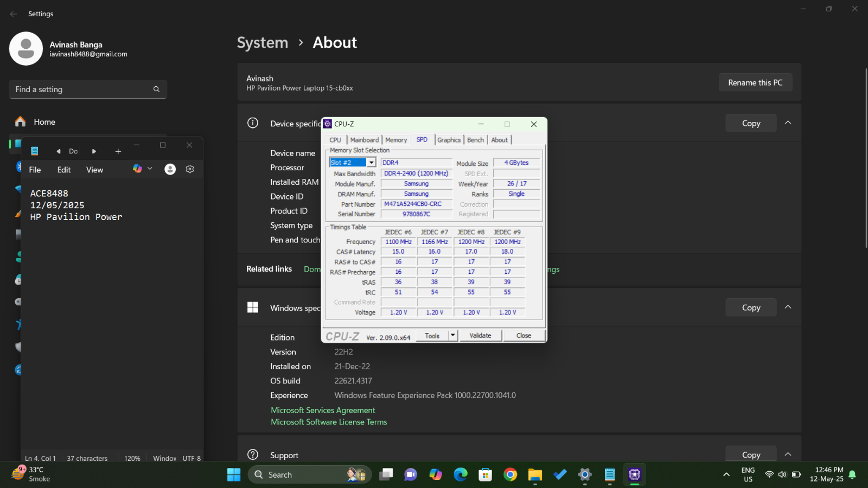Click the CPU-Z Tools button
Image resolution: width=868 pixels, height=488 pixels.
[x=432, y=336]
